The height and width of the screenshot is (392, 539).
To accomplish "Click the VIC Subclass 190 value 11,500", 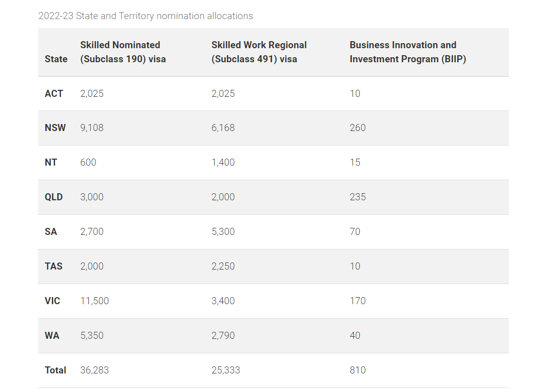I will click(94, 301).
